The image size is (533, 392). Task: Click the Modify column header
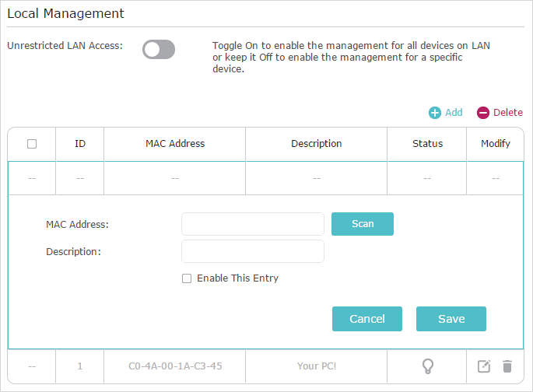click(x=496, y=144)
